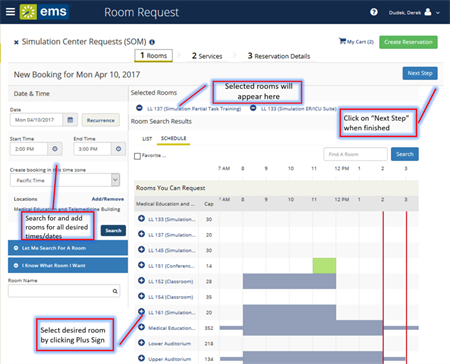Open the hamburger navigation menu
The height and width of the screenshot is (364, 450).
coord(11,12)
